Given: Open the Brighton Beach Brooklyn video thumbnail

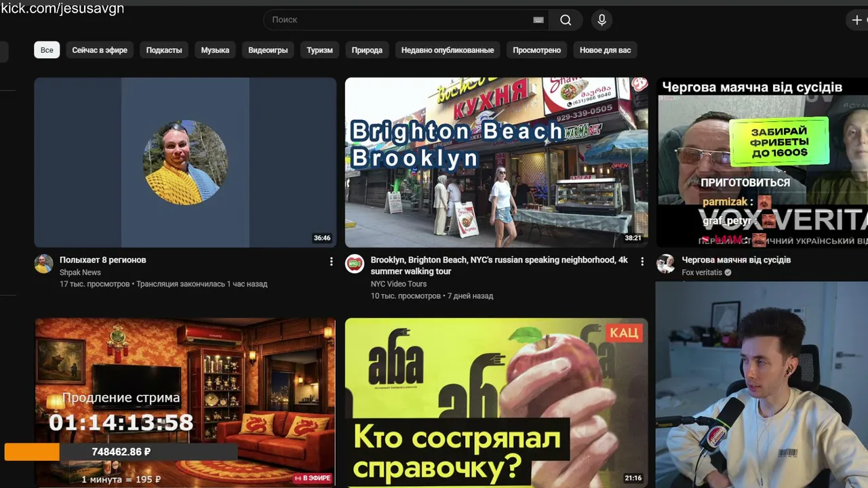Looking at the screenshot, I should click(496, 162).
